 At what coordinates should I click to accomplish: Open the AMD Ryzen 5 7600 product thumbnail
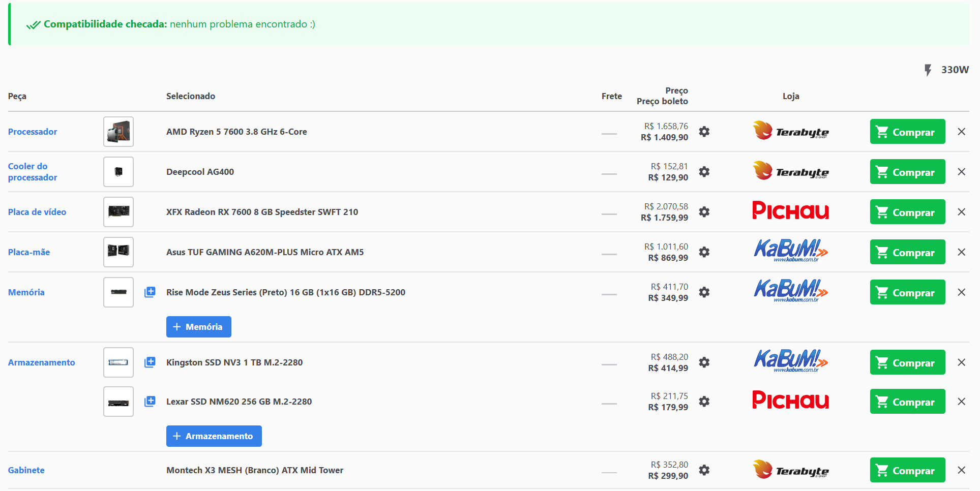click(x=118, y=132)
